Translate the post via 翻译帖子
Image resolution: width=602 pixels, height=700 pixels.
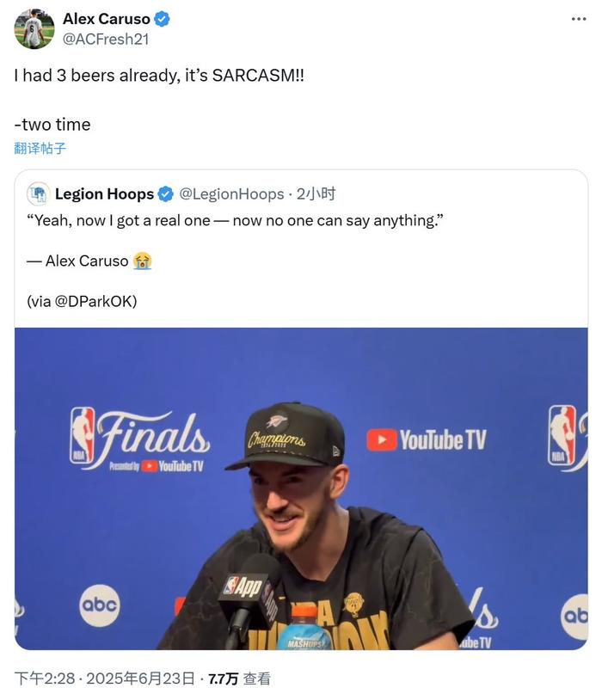tap(40, 148)
